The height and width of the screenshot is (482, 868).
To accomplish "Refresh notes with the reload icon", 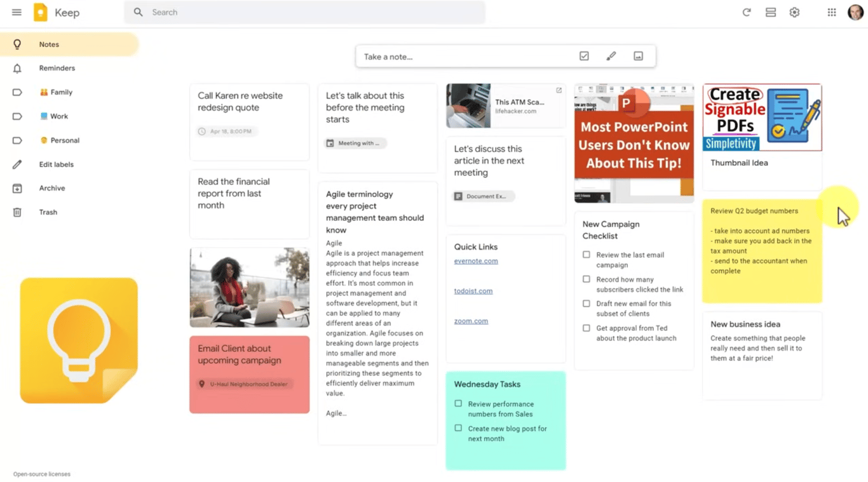I will [746, 12].
